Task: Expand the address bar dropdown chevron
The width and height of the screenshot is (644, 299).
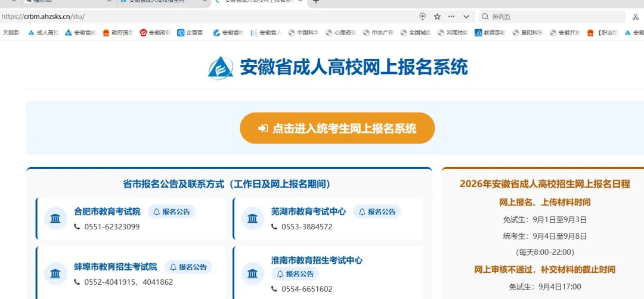Action: pos(466,17)
